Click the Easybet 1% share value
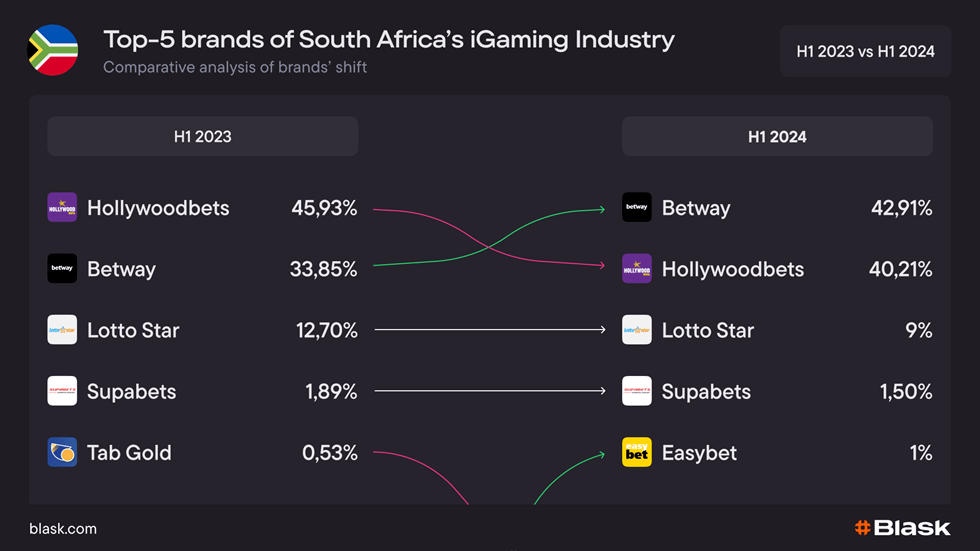 [x=921, y=453]
